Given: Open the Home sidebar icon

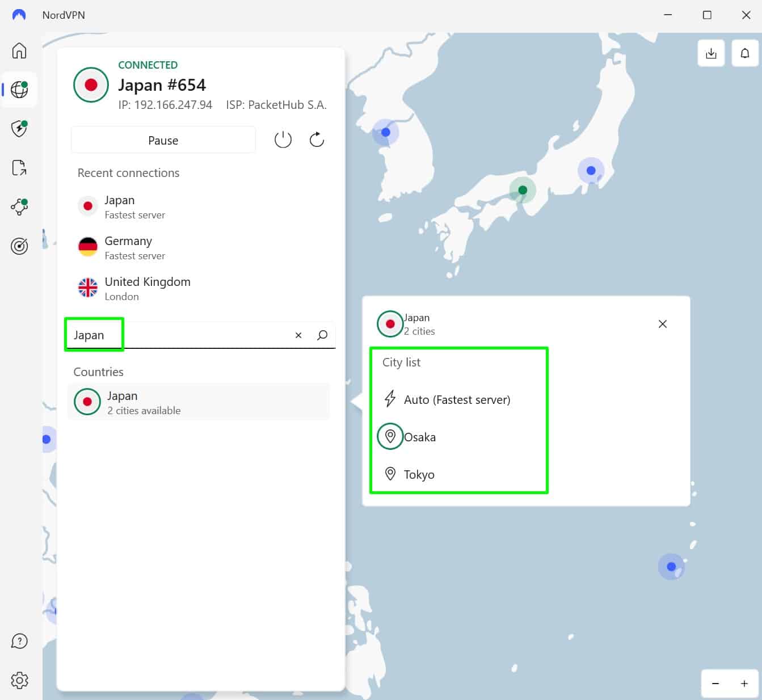Looking at the screenshot, I should click(x=19, y=50).
